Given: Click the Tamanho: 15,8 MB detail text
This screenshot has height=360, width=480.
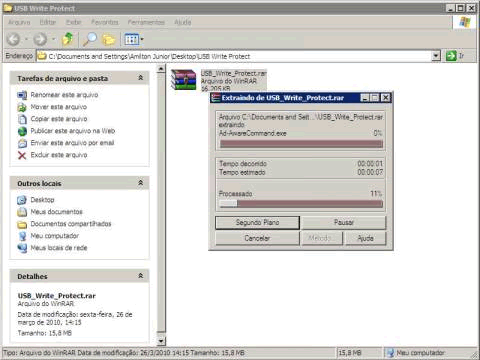Looking at the screenshot, I should 45,333.
